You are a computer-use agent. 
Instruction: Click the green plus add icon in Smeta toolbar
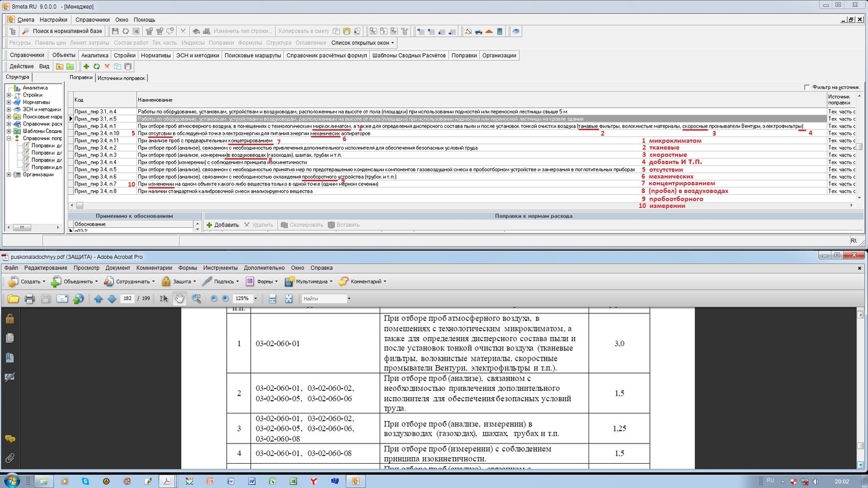(x=86, y=66)
